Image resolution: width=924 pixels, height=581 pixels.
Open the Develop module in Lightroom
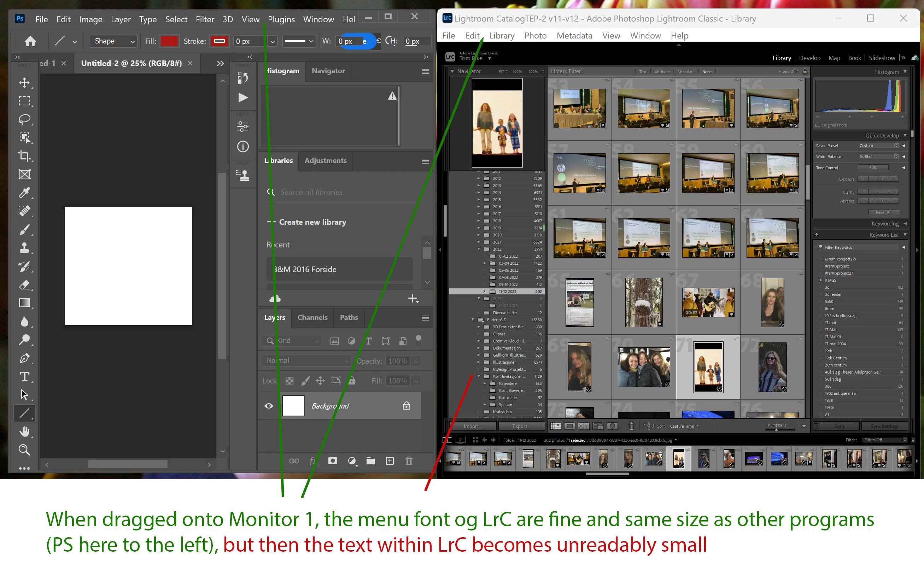[x=809, y=58]
